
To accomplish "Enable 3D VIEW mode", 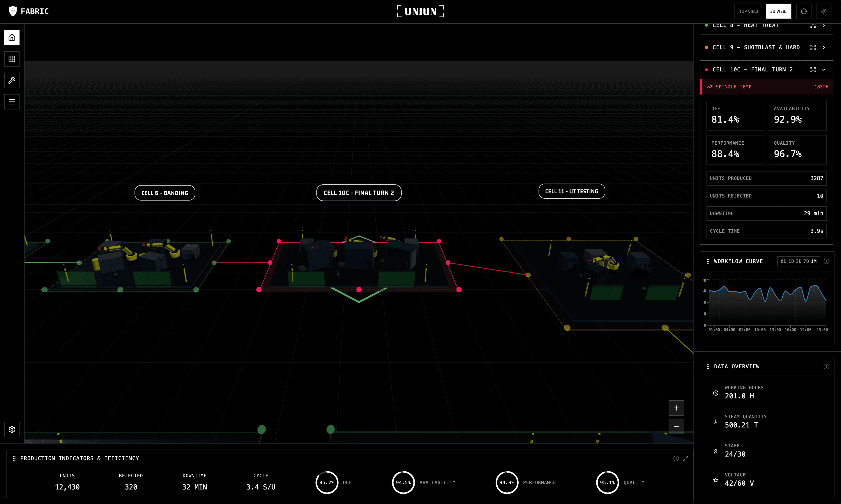I will [778, 11].
